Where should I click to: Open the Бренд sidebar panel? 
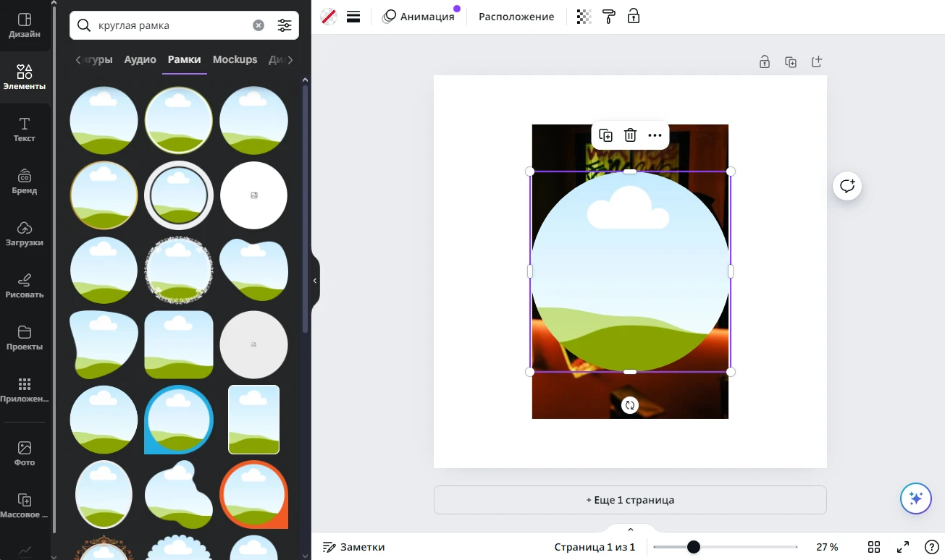pyautogui.click(x=25, y=182)
